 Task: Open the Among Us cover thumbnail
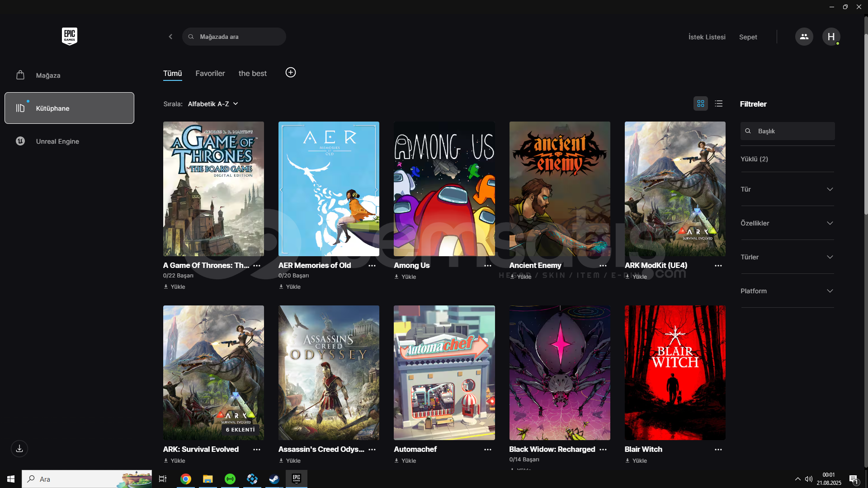pyautogui.click(x=444, y=189)
